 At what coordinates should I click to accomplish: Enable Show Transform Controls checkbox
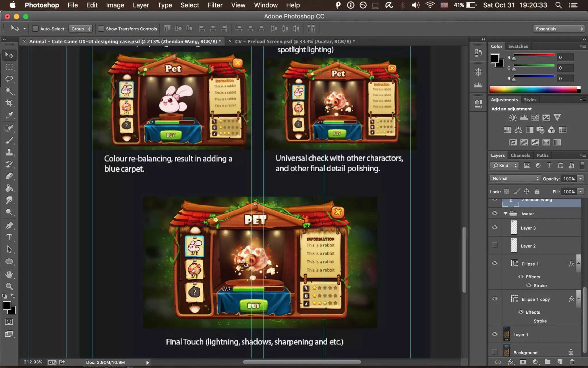(x=101, y=29)
